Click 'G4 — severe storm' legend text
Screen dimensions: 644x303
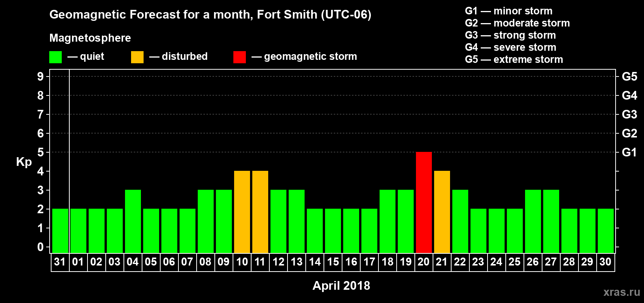coord(511,47)
